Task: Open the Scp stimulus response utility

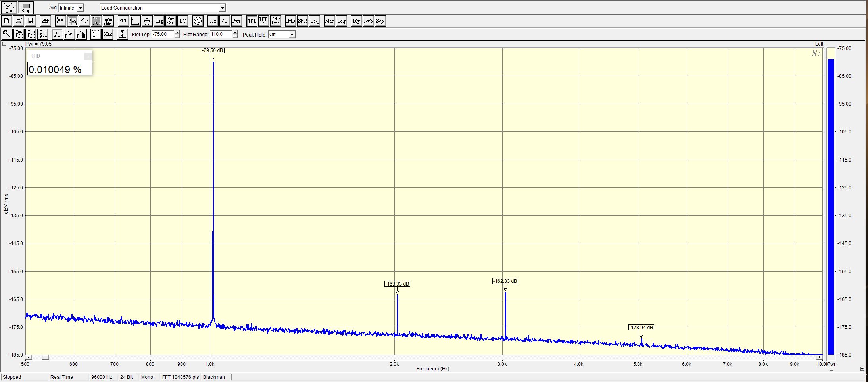Action: tap(380, 21)
